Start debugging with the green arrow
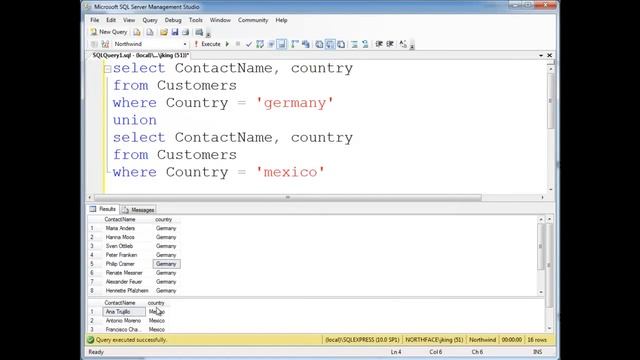 pos(227,44)
